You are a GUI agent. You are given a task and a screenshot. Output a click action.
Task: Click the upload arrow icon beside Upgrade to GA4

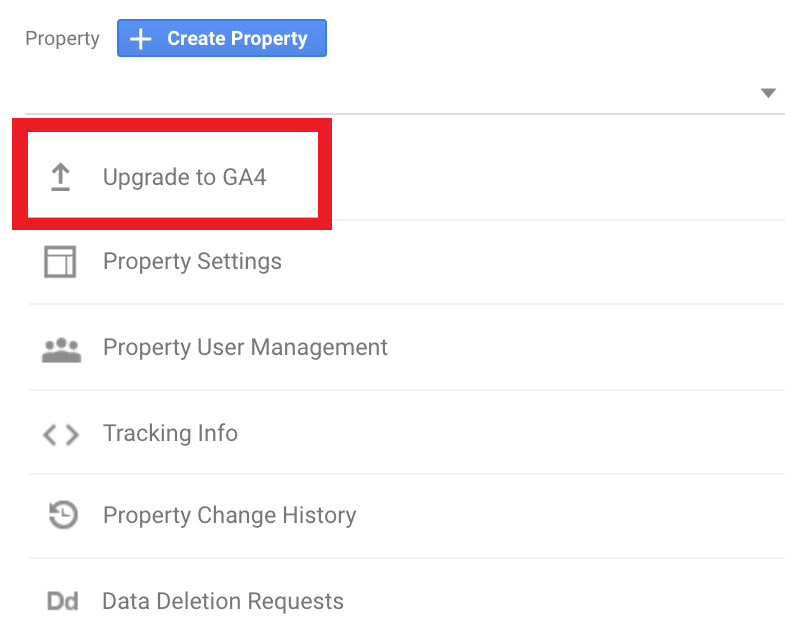(61, 177)
